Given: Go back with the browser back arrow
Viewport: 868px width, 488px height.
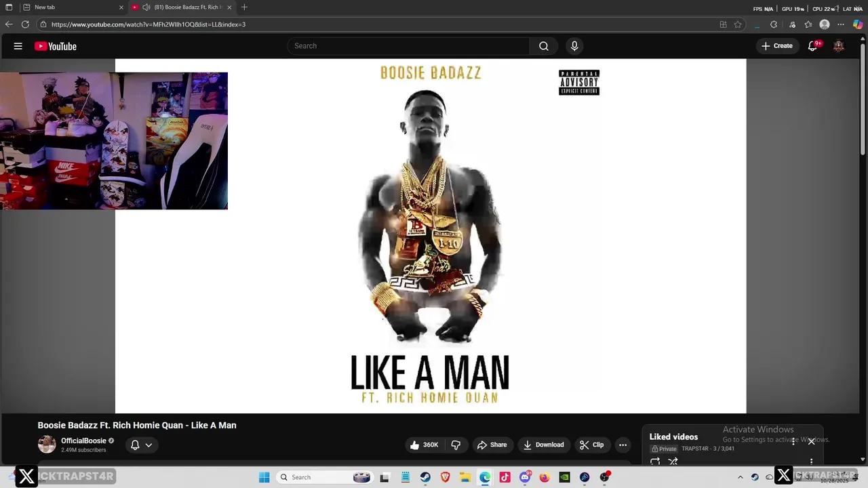Looking at the screenshot, I should click(9, 24).
